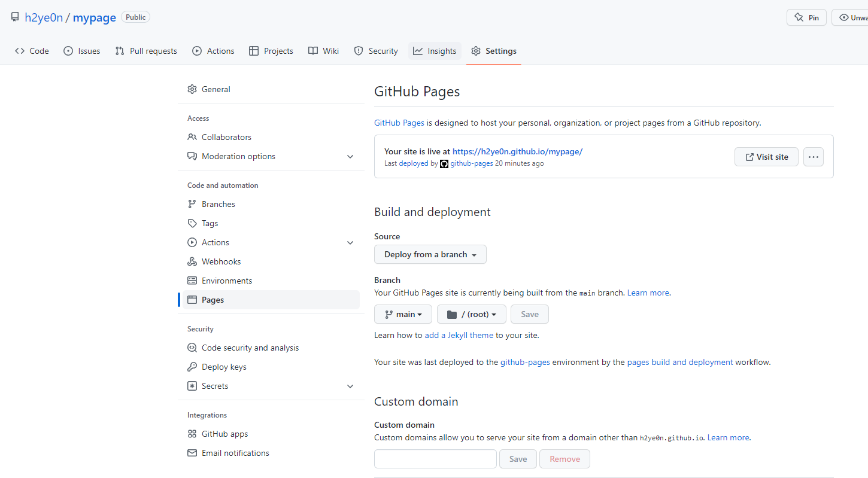Image resolution: width=868 pixels, height=478 pixels.
Task: View the Insights tab
Action: [435, 51]
